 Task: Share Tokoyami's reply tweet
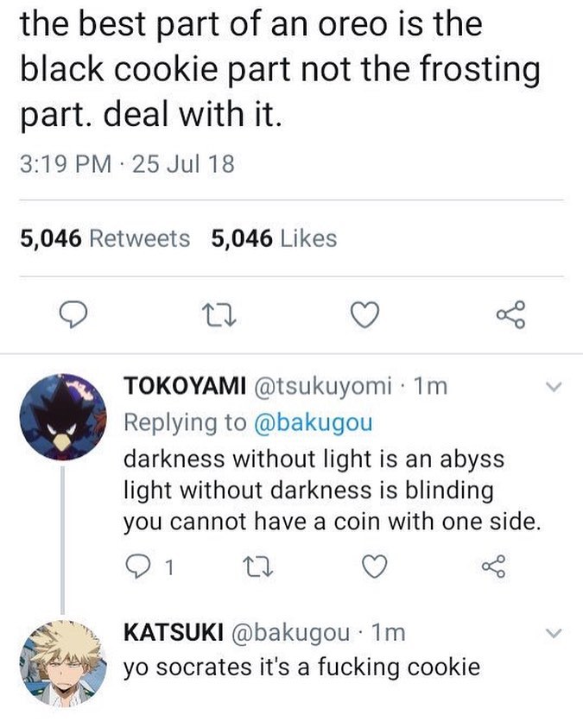tap(491, 567)
